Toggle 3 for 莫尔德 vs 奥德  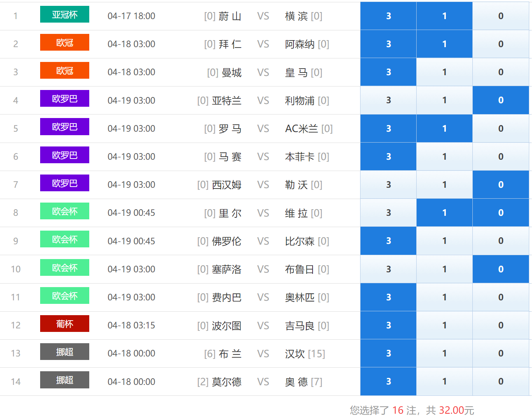coord(388,381)
